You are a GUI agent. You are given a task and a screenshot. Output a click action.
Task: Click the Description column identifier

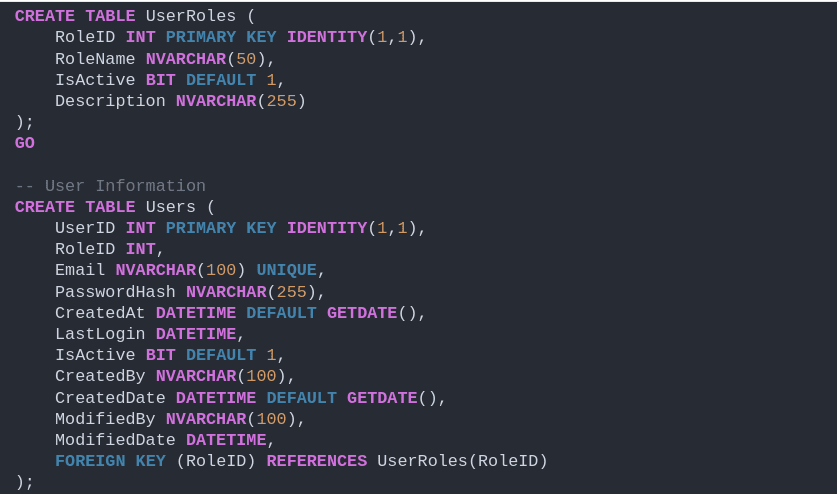pyautogui.click(x=110, y=101)
